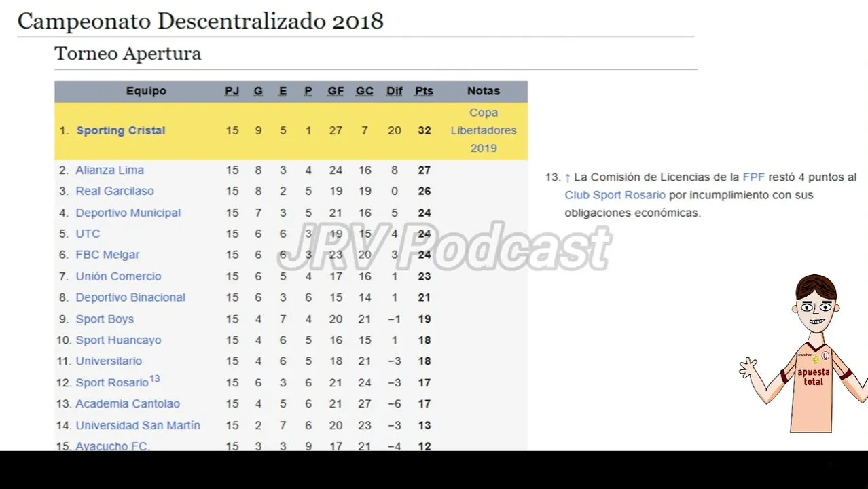Open the Club Sport Rosario footnote link
868x489 pixels.
tap(615, 195)
